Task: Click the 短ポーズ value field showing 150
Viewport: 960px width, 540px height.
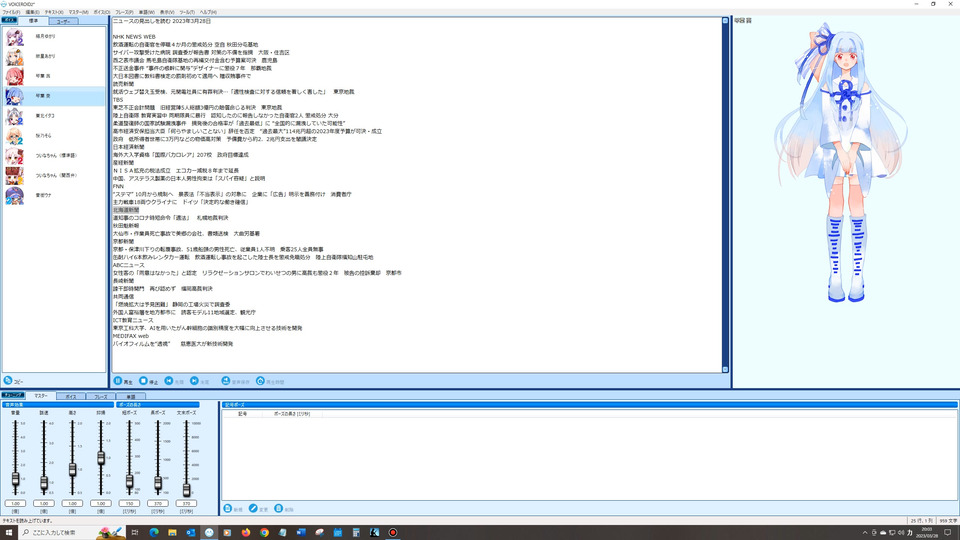Action: [129, 503]
